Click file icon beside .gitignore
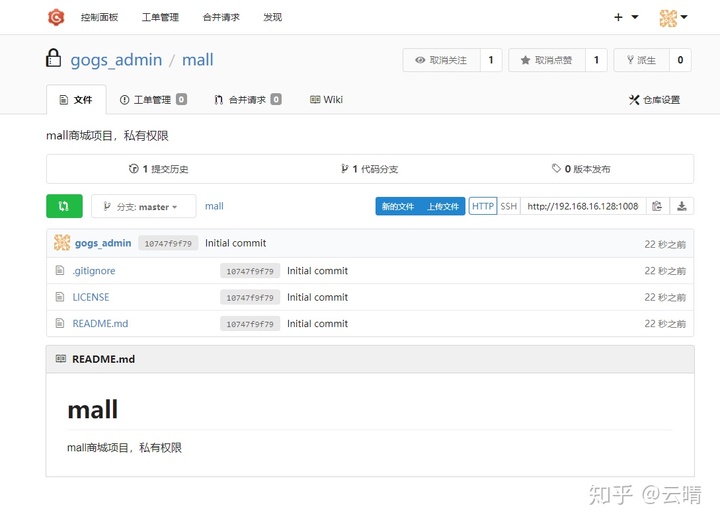The width and height of the screenshot is (720, 524). click(60, 270)
